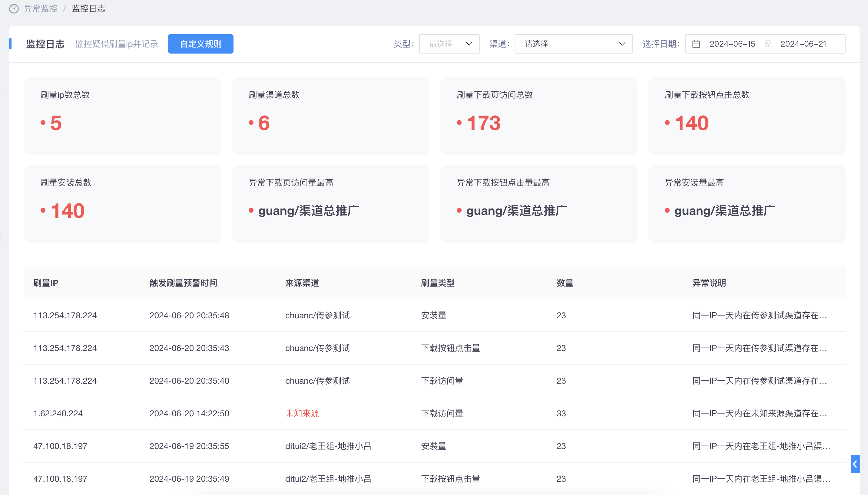Click the dashboard gauge icon in breadcrumb

tap(14, 8)
